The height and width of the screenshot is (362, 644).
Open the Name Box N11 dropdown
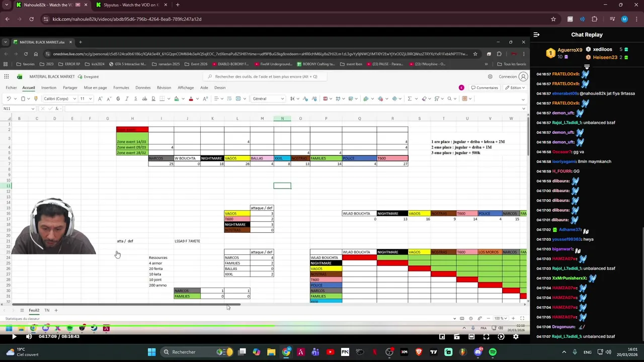coord(33,109)
